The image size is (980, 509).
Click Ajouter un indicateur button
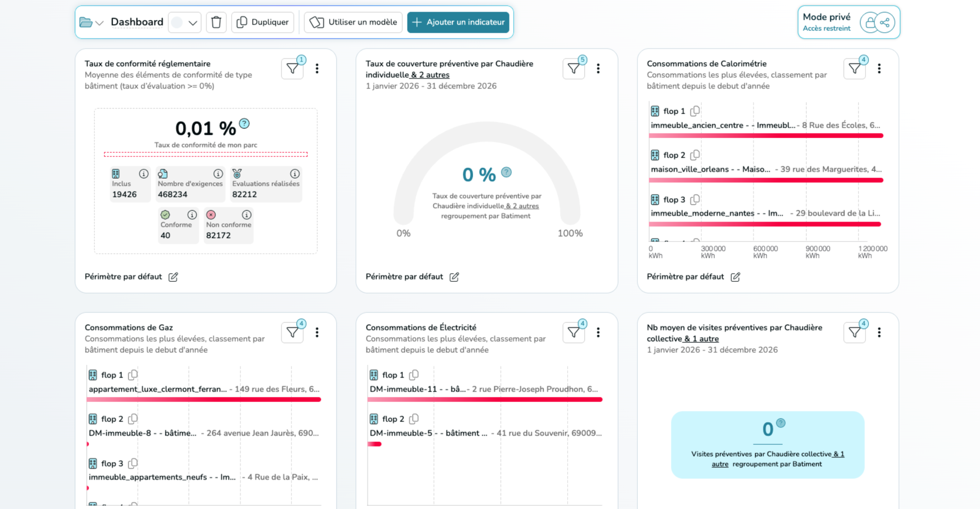pyautogui.click(x=458, y=23)
